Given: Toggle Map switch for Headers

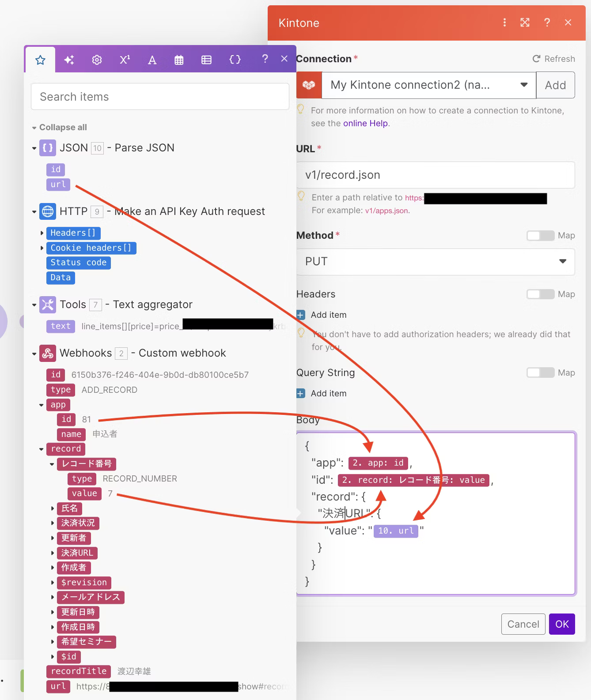Looking at the screenshot, I should coord(540,294).
